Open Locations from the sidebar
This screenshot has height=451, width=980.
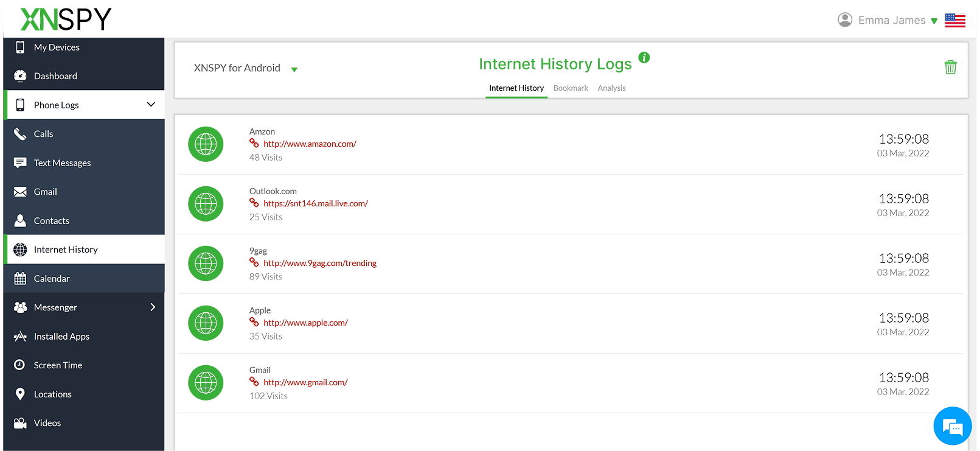(x=52, y=394)
